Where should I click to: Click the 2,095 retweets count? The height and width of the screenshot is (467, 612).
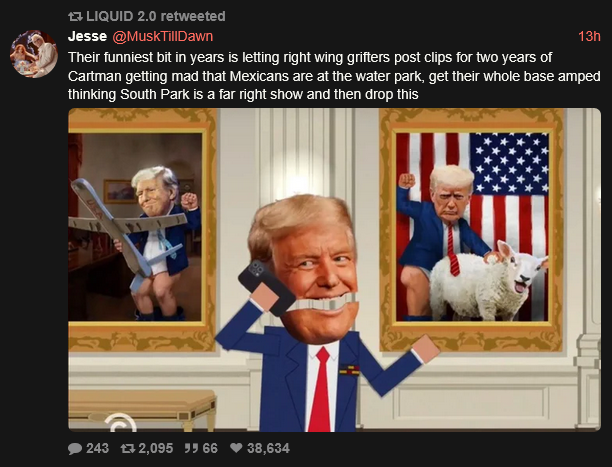pyautogui.click(x=156, y=448)
